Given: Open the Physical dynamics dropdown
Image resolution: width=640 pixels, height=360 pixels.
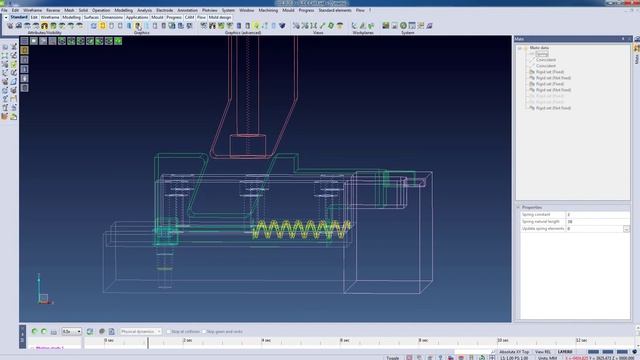Looking at the screenshot, I should 141,331.
